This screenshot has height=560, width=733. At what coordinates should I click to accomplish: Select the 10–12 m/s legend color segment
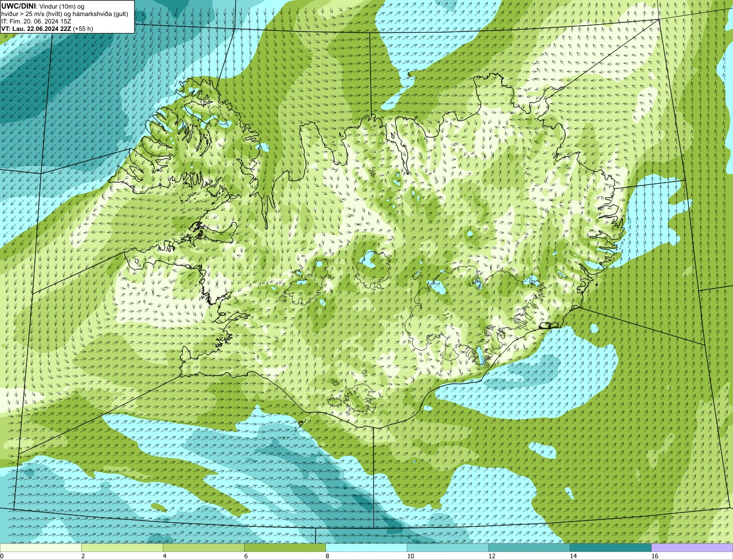click(448, 548)
